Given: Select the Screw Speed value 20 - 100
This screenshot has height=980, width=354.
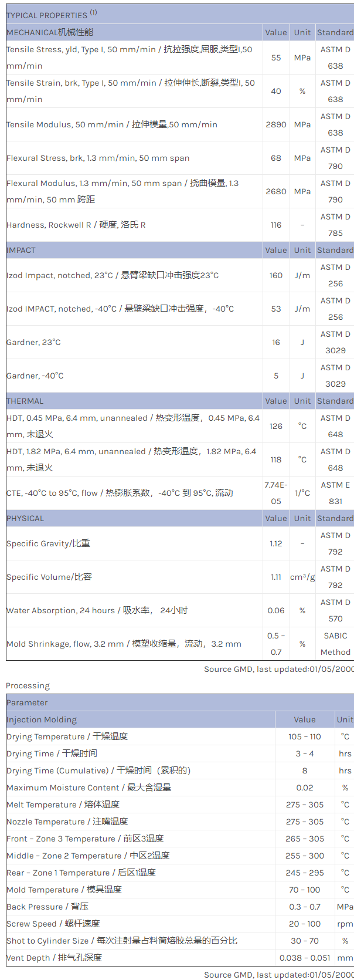Looking at the screenshot, I should (304, 924).
